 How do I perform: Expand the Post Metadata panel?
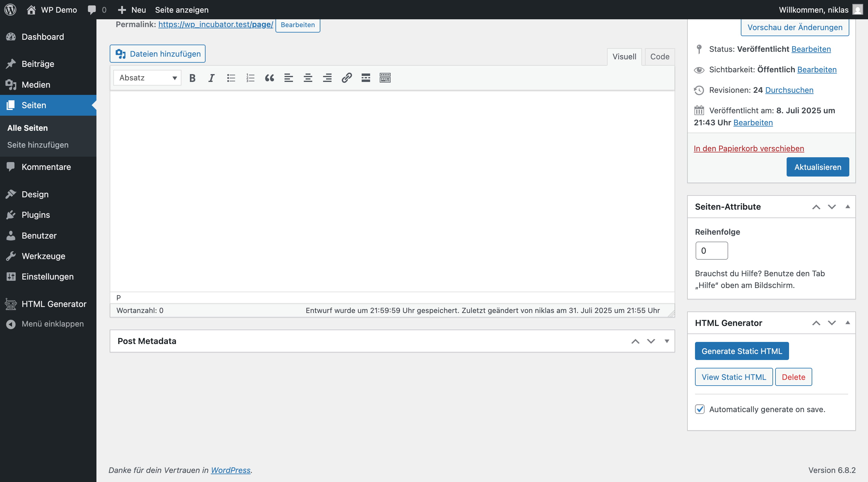(x=666, y=341)
